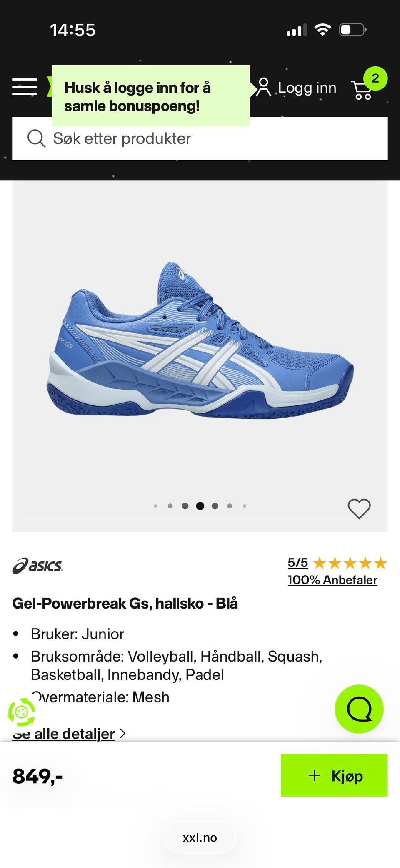Tap the user profile icon
Image resolution: width=400 pixels, height=868 pixels.
(263, 87)
